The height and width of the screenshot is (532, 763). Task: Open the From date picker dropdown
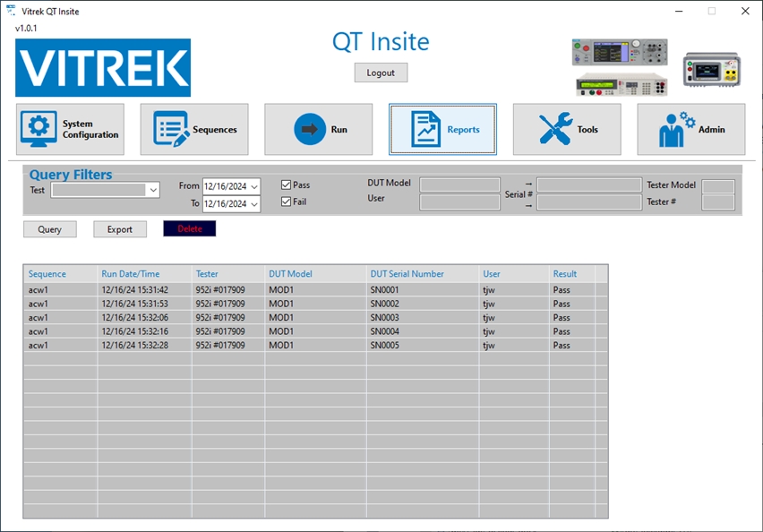click(254, 186)
